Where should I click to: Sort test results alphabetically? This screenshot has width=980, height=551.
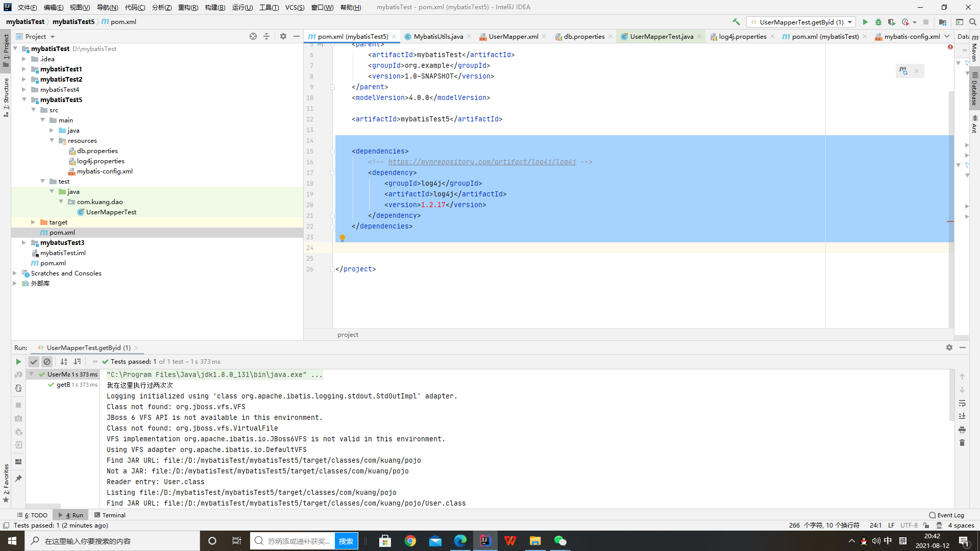(64, 362)
